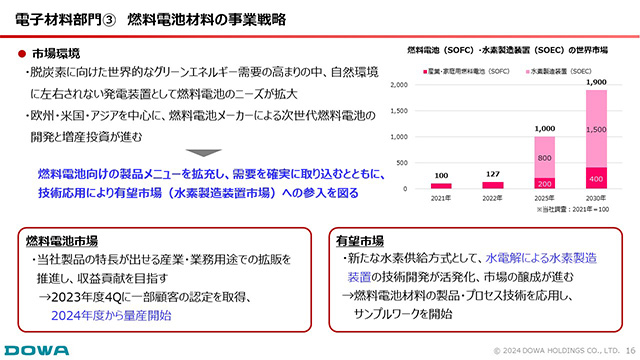Image resolution: width=640 pixels, height=360 pixels.
Task: Click the 400 SOFC segment in 2030年 bar
Action: (x=596, y=178)
